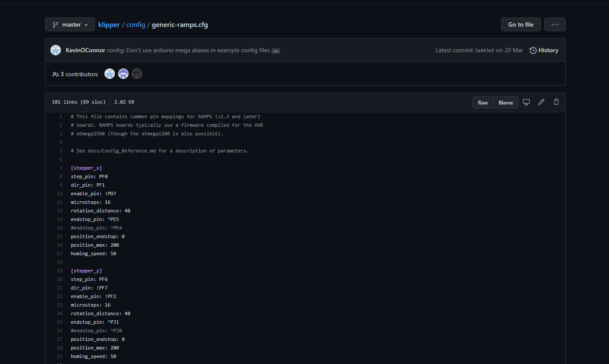The width and height of the screenshot is (609, 364).
Task: Click the trash delete file icon
Action: [x=556, y=102]
